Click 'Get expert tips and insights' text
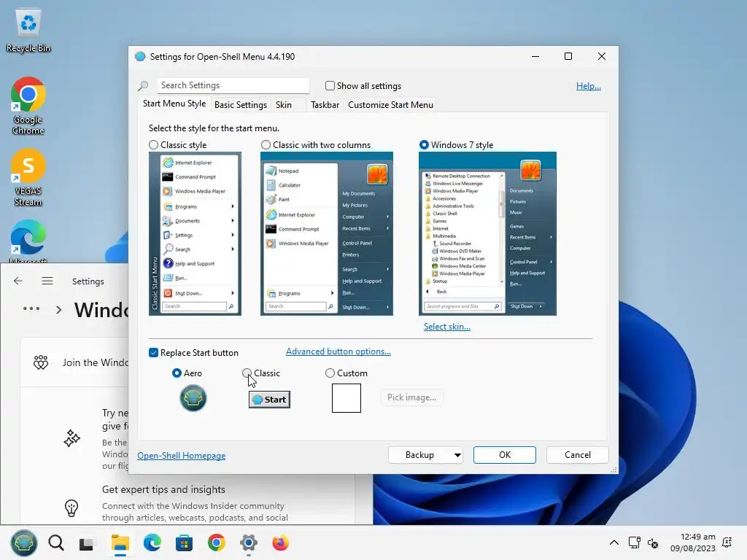Viewport: 747px width, 560px height. tap(163, 489)
